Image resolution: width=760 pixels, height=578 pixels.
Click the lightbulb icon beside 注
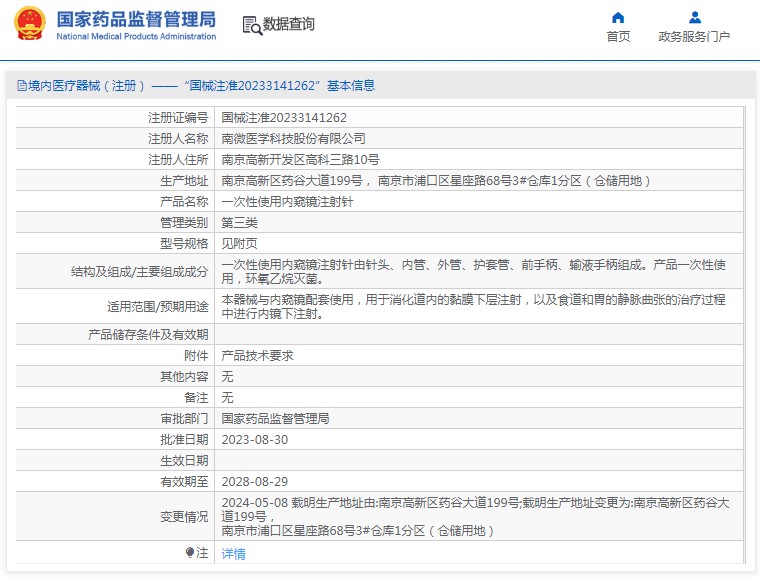coord(190,552)
